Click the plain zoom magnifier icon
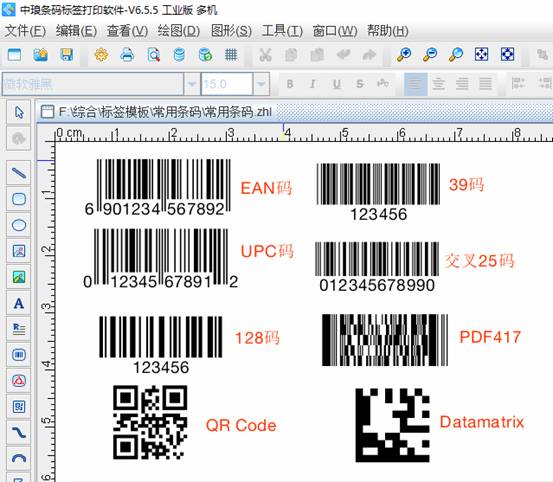553x482 pixels. click(x=456, y=55)
